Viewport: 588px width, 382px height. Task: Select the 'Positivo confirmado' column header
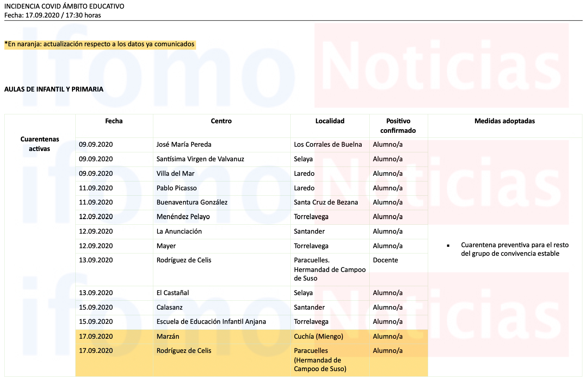pos(398,126)
